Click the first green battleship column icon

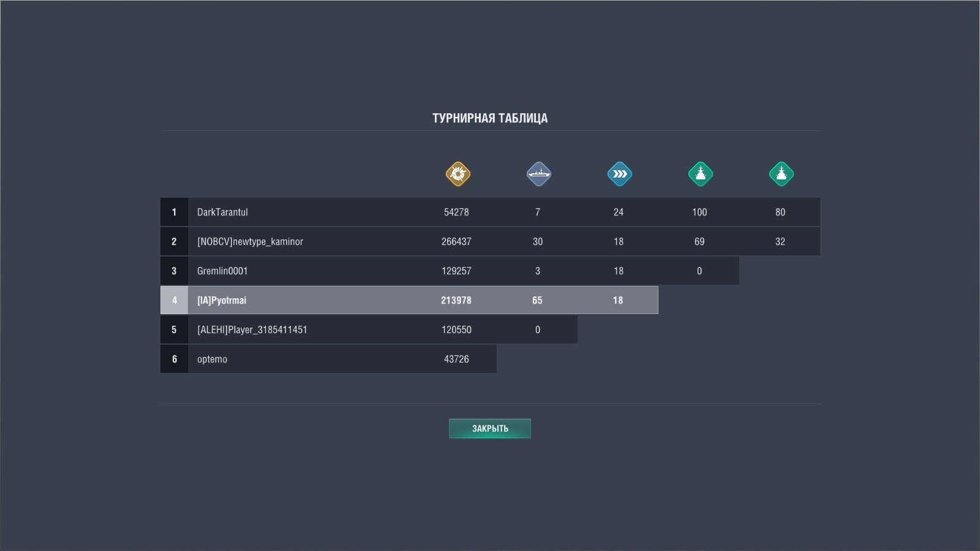(x=700, y=174)
